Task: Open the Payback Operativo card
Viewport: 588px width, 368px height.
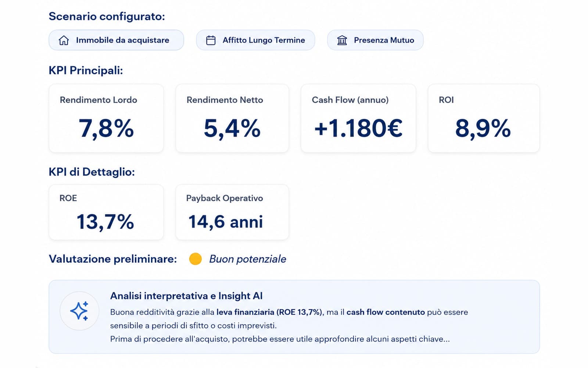Action: (232, 212)
